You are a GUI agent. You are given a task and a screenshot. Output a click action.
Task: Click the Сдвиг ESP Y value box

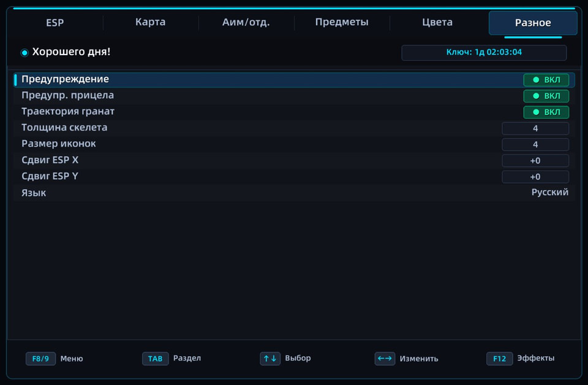pos(535,176)
